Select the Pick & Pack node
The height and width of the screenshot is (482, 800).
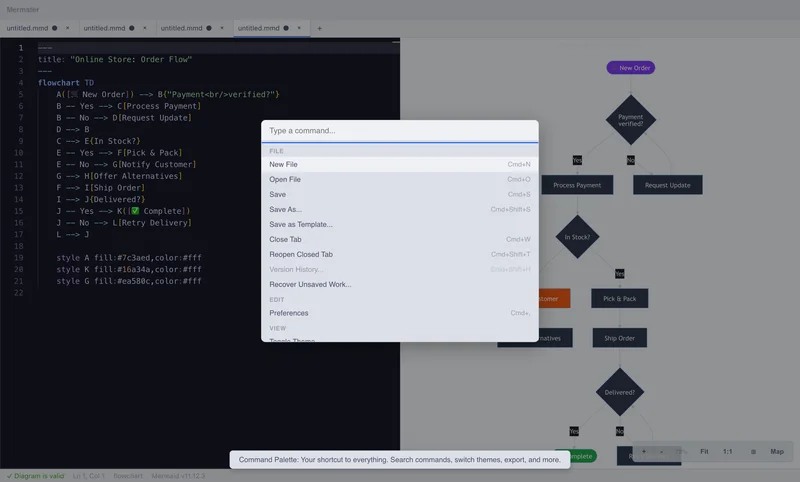pyautogui.click(x=619, y=298)
